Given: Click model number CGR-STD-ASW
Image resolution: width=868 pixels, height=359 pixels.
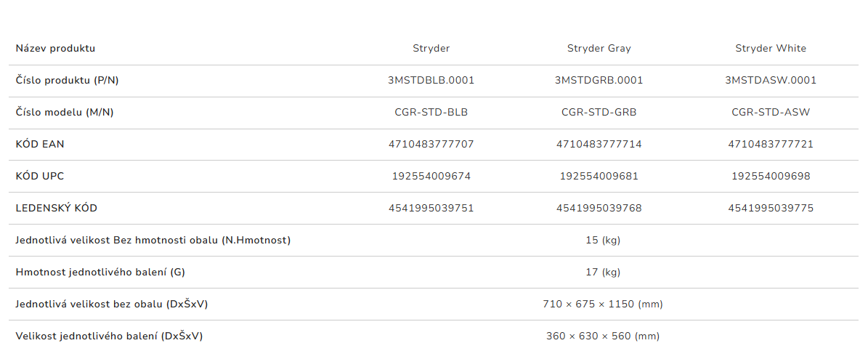Looking at the screenshot, I should pos(770,113).
